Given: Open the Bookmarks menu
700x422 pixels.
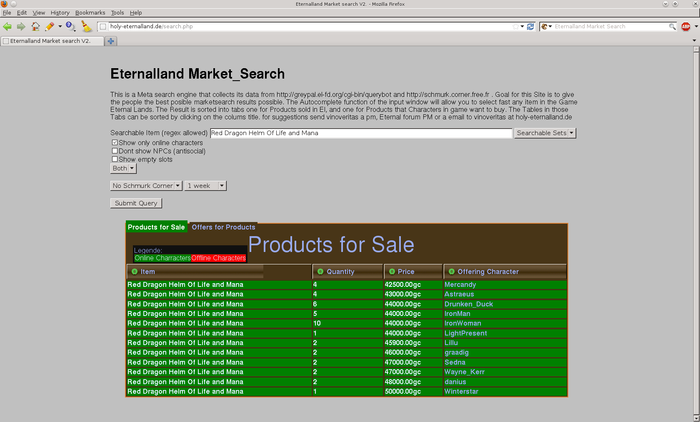Looking at the screenshot, I should [x=90, y=13].
